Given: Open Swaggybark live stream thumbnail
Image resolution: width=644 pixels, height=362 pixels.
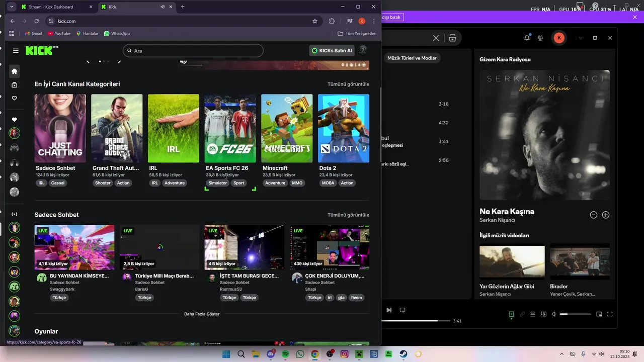Looking at the screenshot, I should pyautogui.click(x=74, y=247).
